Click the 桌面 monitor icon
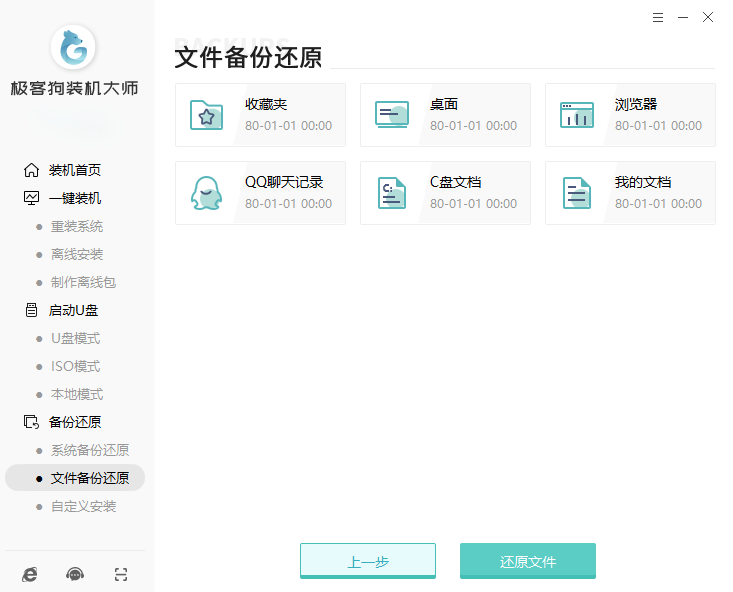The height and width of the screenshot is (592, 733). pos(391,115)
